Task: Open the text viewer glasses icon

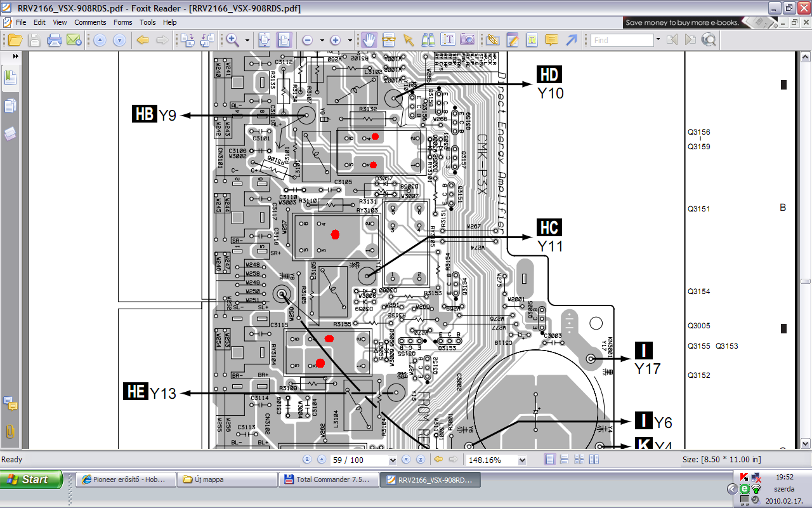Action: [389, 40]
